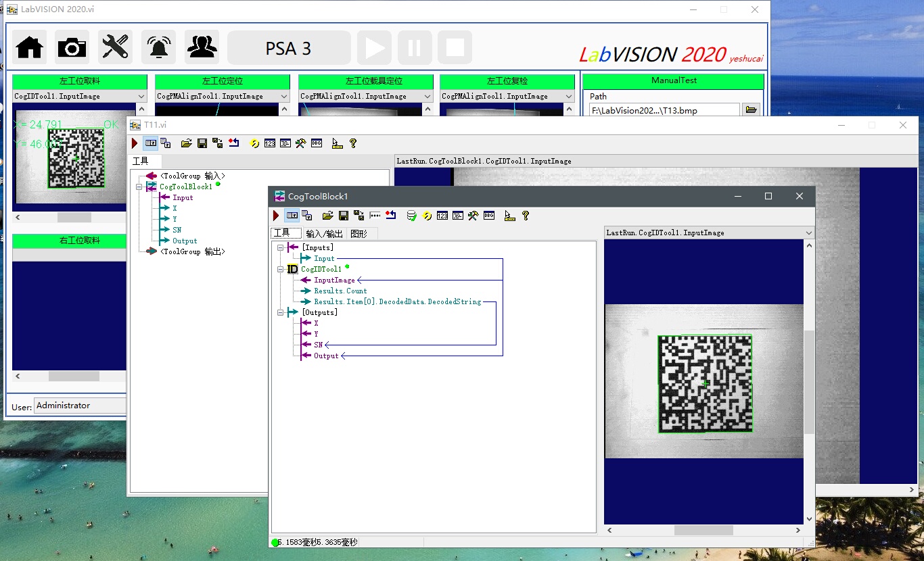Click the ManualTest green header
924x561 pixels.
coord(674,80)
